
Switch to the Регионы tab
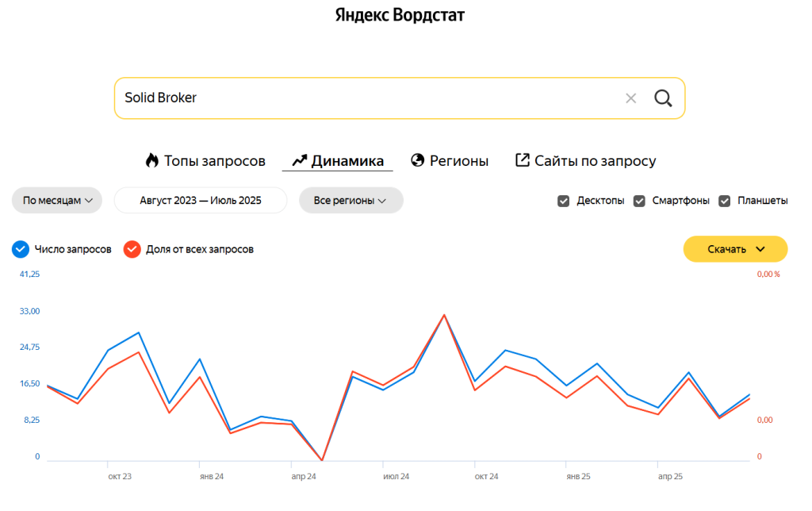coord(458,161)
